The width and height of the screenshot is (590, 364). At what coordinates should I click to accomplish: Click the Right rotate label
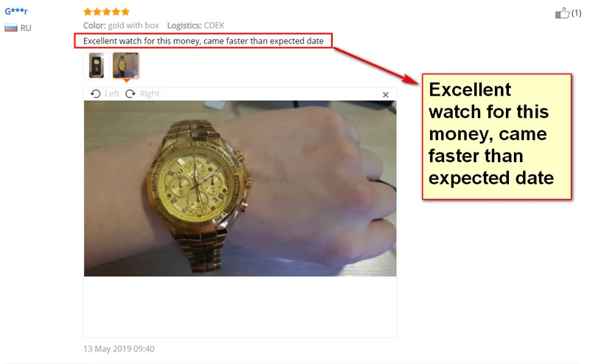coord(150,94)
